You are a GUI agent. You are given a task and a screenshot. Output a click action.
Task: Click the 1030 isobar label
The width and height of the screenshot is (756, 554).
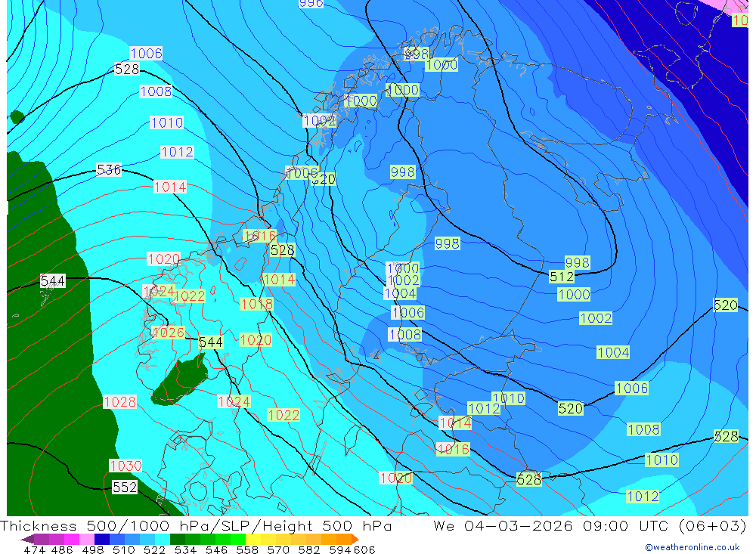125,466
